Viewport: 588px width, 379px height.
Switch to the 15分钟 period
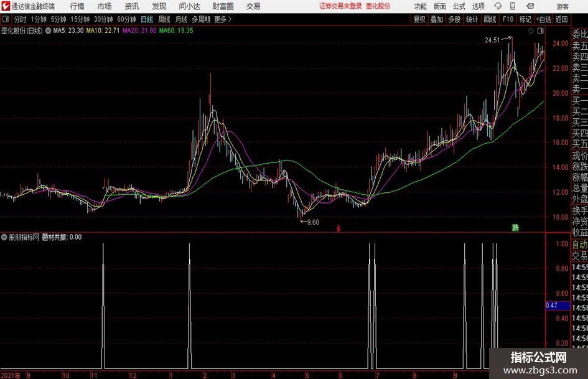click(x=80, y=19)
